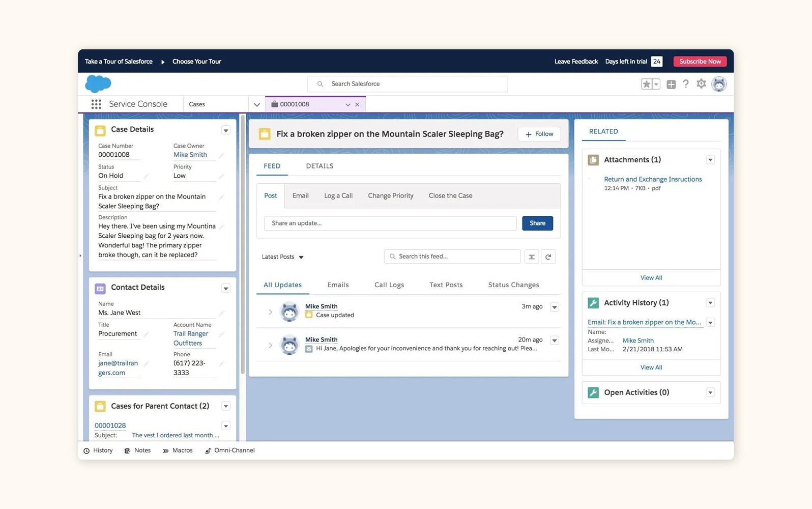Click the jane@trailrangers.com email link
This screenshot has width=812, height=509.
pos(118,368)
